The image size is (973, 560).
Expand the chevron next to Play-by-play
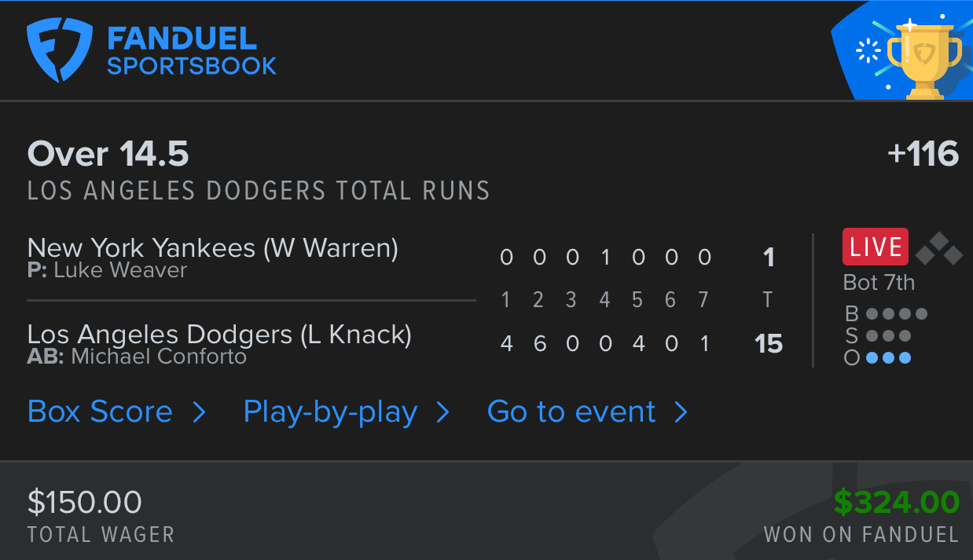click(x=443, y=412)
